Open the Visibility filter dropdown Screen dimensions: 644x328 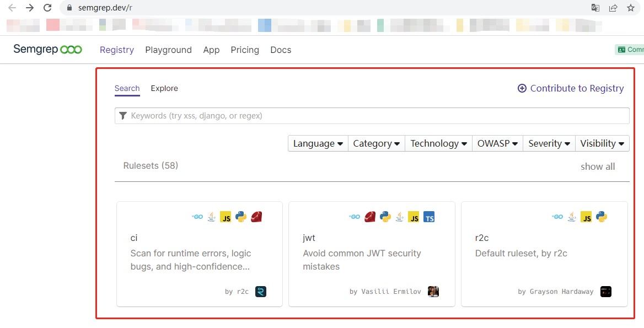coord(602,144)
